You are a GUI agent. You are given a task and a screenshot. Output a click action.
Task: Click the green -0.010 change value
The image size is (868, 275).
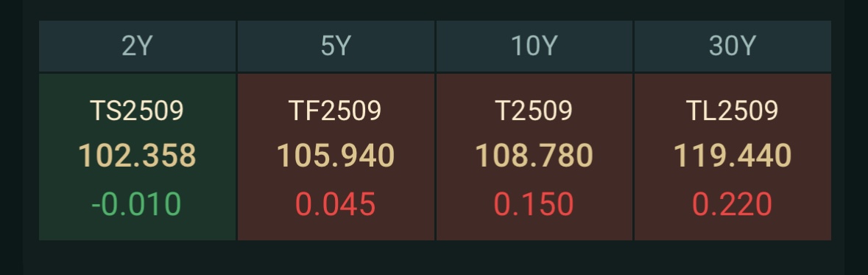(136, 204)
